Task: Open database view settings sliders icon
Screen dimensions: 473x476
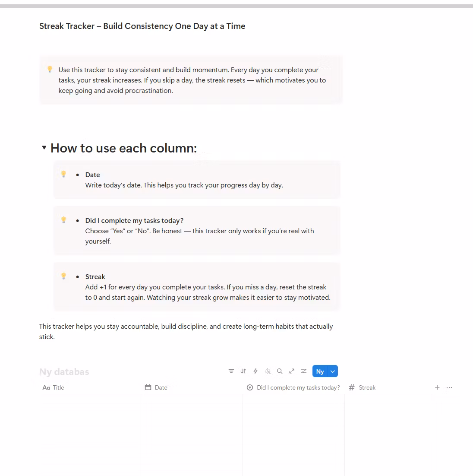Action: point(304,371)
